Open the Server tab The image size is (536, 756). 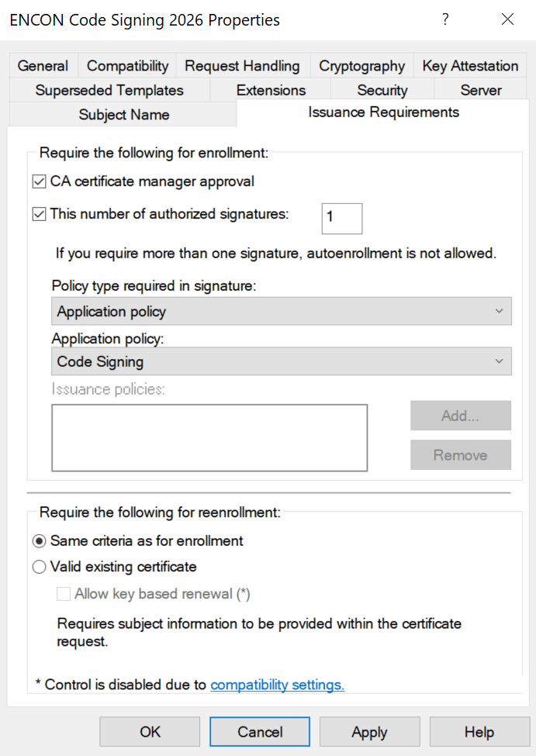point(480,90)
